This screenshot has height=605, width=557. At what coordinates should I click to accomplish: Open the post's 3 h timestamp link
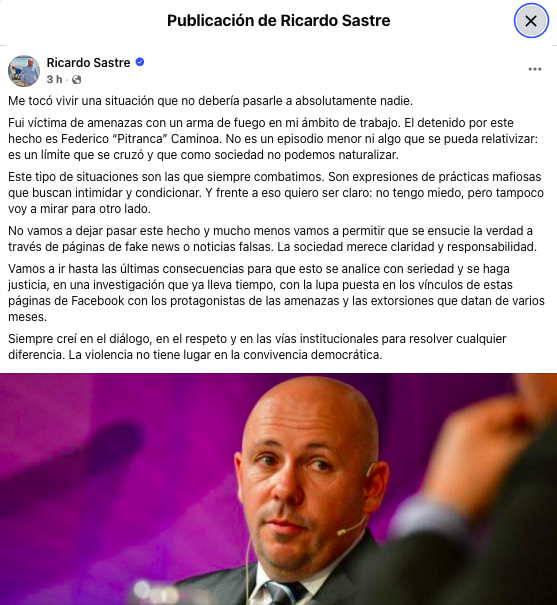tap(54, 79)
